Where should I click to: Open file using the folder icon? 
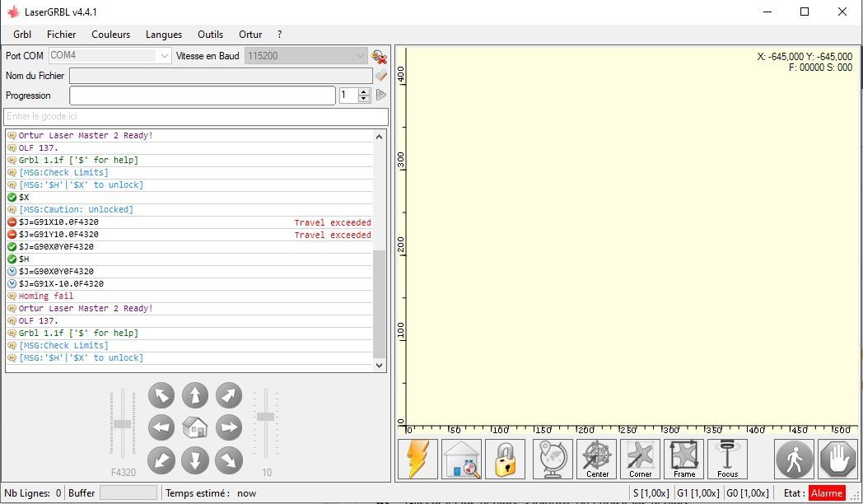click(x=381, y=75)
